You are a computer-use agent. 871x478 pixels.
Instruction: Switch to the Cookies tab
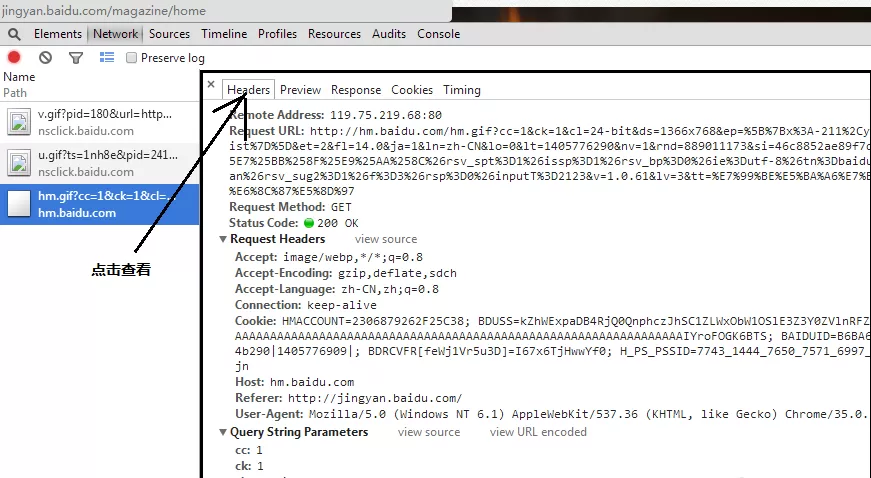tap(412, 90)
